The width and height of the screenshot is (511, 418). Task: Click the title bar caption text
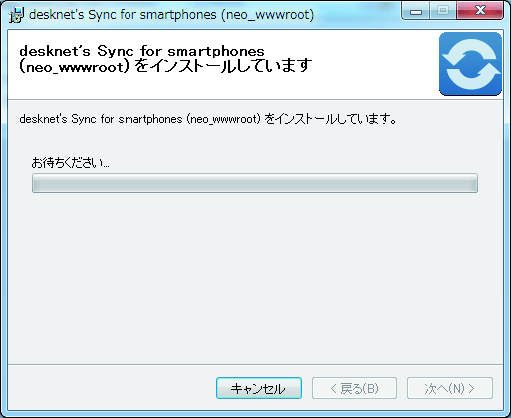(171, 15)
